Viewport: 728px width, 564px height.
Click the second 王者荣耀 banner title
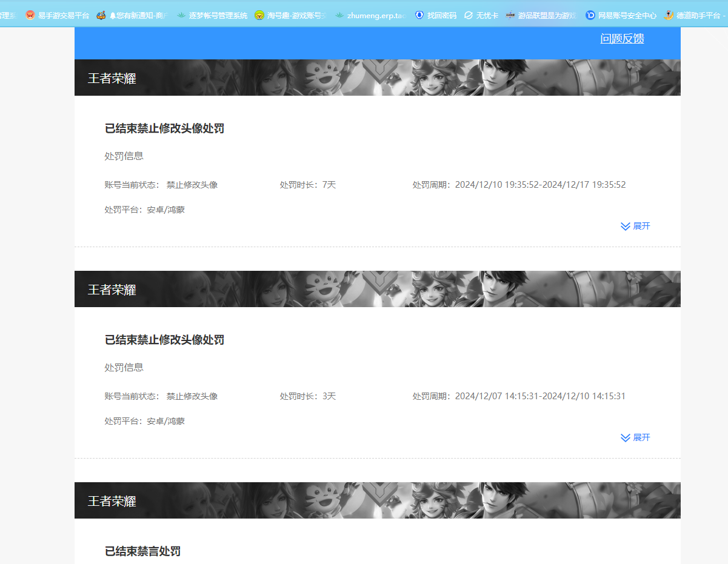coord(112,290)
